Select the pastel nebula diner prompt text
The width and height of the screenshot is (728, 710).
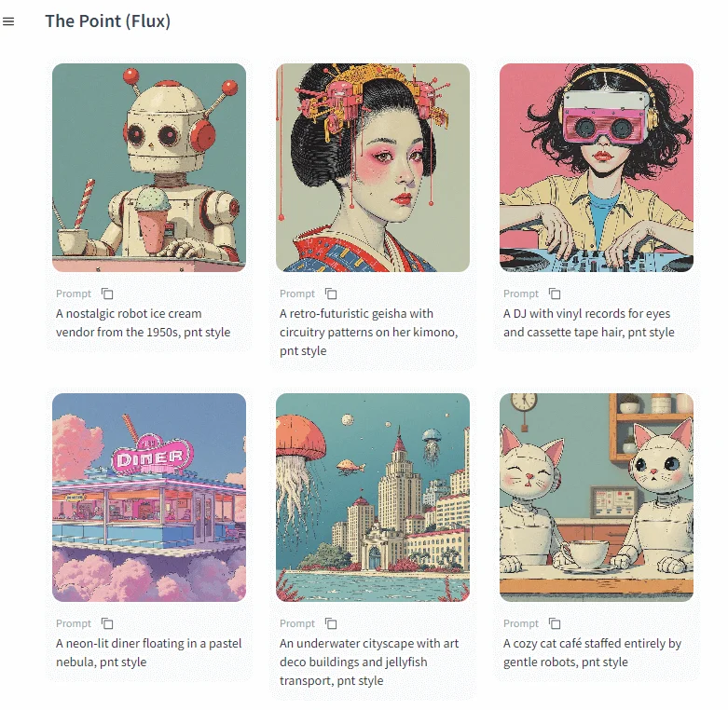point(148,652)
